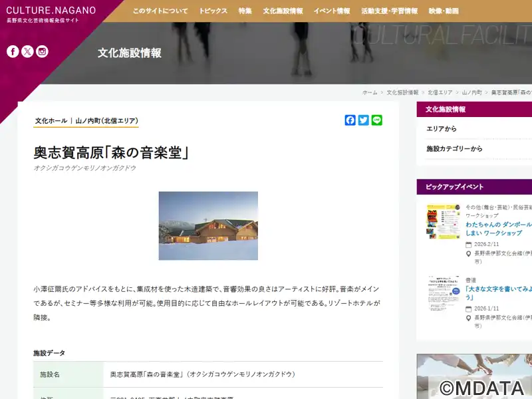Click the CULTURE.NAGANO site logo

click(x=51, y=11)
